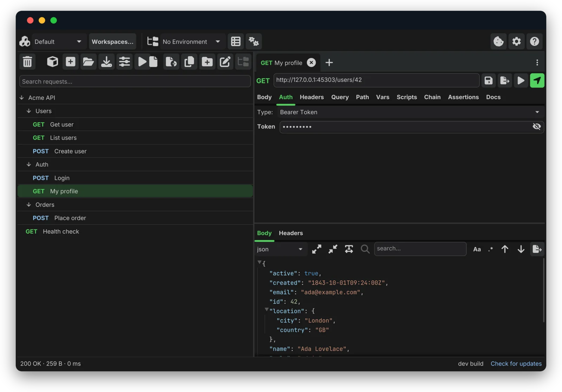
Task: Open the Bearer Token auth type dropdown
Action: (x=410, y=112)
